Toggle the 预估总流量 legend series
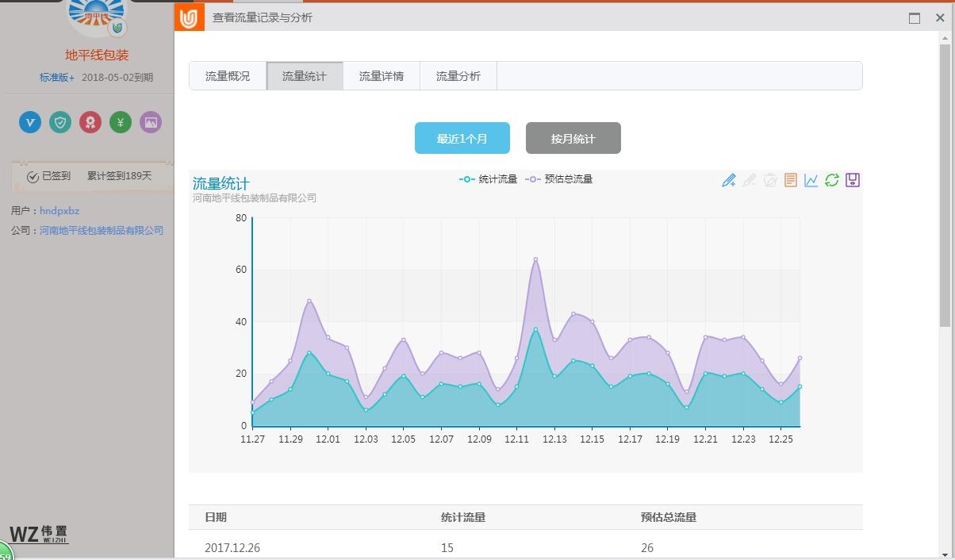955x560 pixels. click(x=559, y=179)
